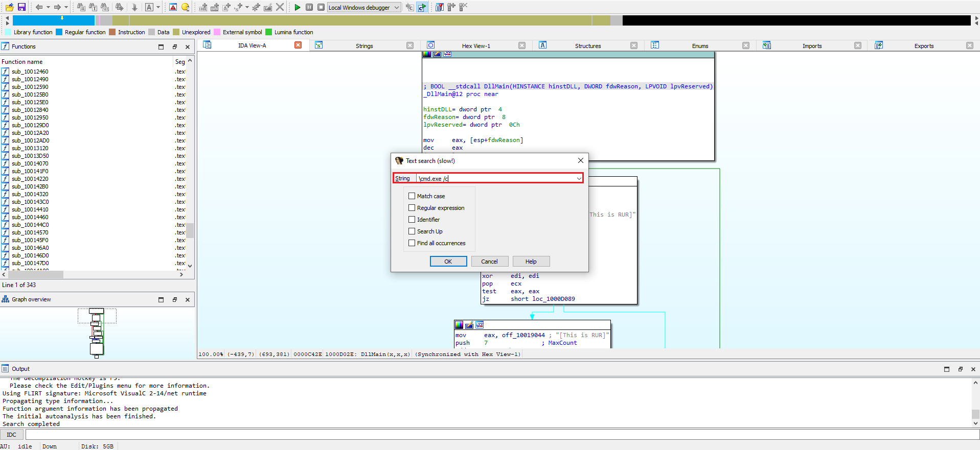Tick the Identifier checkbox

[x=412, y=220]
